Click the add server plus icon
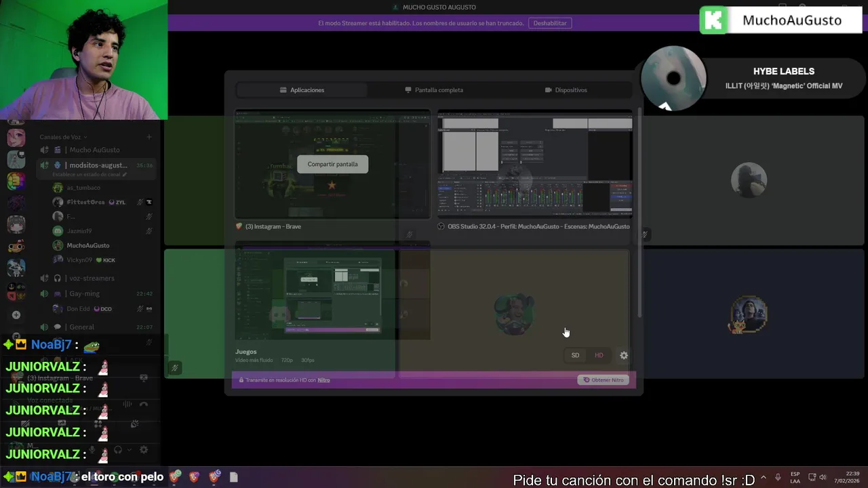Screen dimensions: 868x488 [x=16, y=314]
